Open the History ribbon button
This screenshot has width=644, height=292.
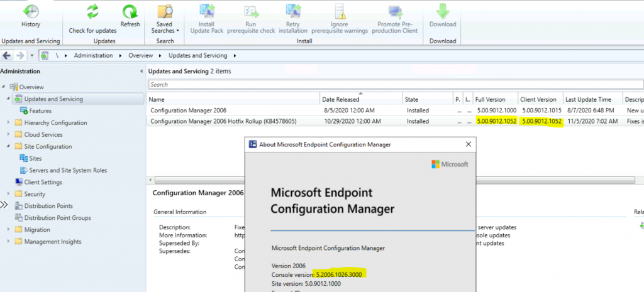click(31, 16)
